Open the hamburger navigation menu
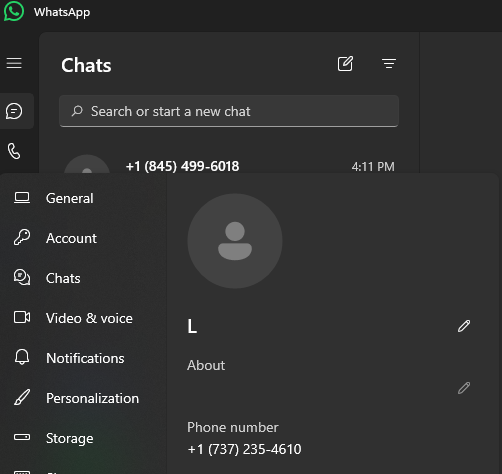Viewport: 502px width, 474px height. 14,63
